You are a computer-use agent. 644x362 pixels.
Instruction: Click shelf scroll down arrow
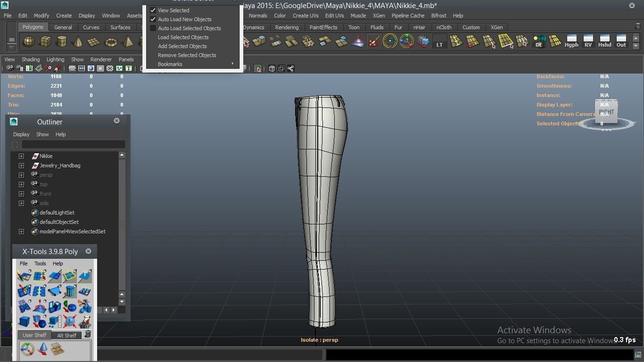[636, 46]
